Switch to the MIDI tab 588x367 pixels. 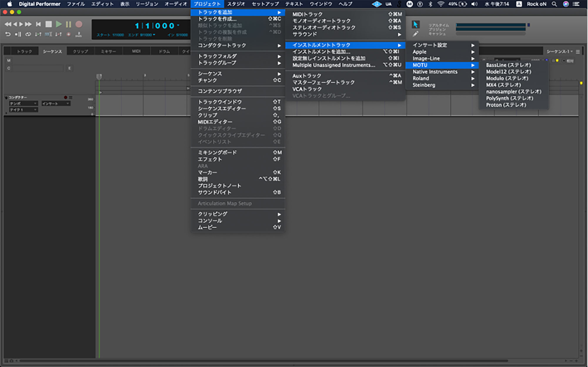coord(136,51)
